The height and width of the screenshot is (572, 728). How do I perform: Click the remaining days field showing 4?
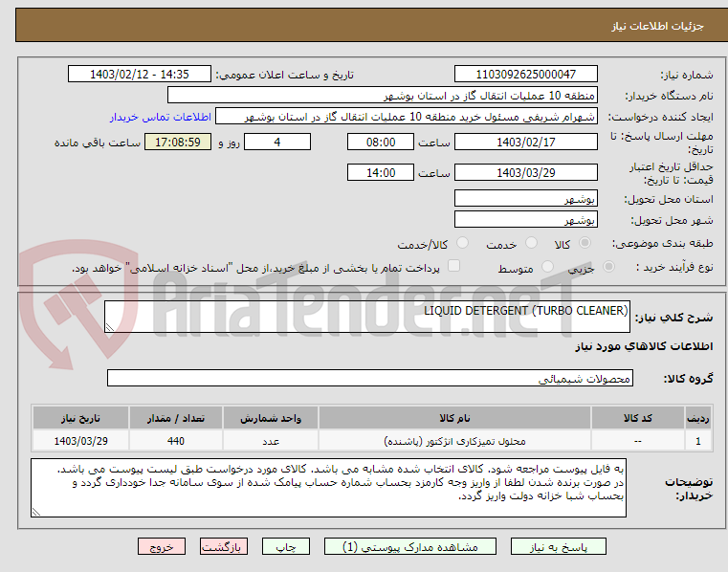[x=277, y=143]
